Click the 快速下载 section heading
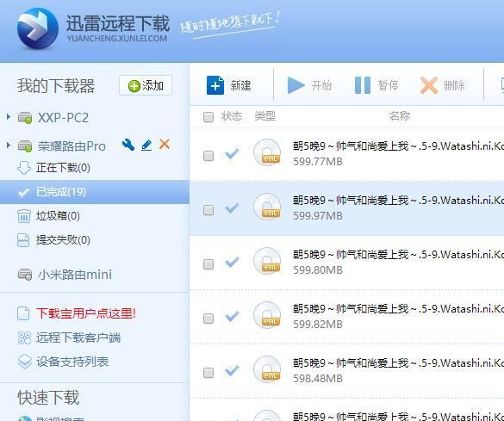 tap(48, 398)
